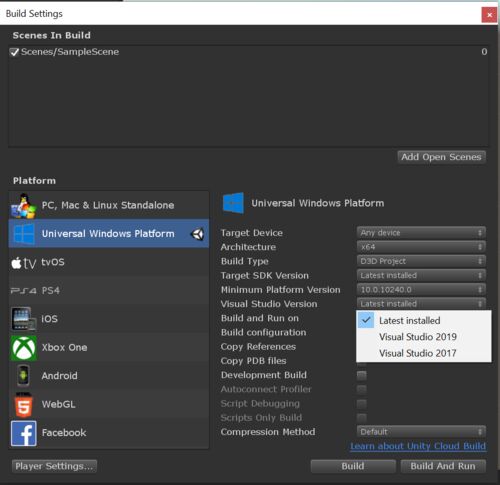The width and height of the screenshot is (500, 485).
Task: Choose the PS4 logo in platform list
Action: 23,291
